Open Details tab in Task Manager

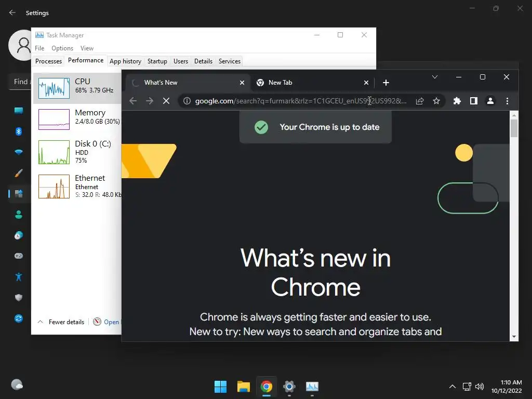(x=203, y=61)
